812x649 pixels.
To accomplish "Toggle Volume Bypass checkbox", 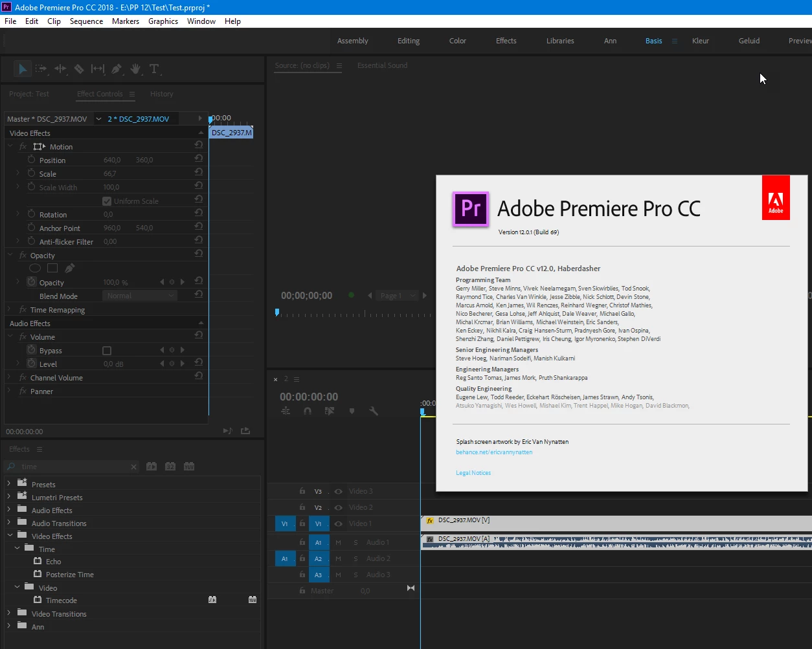I will (x=107, y=351).
